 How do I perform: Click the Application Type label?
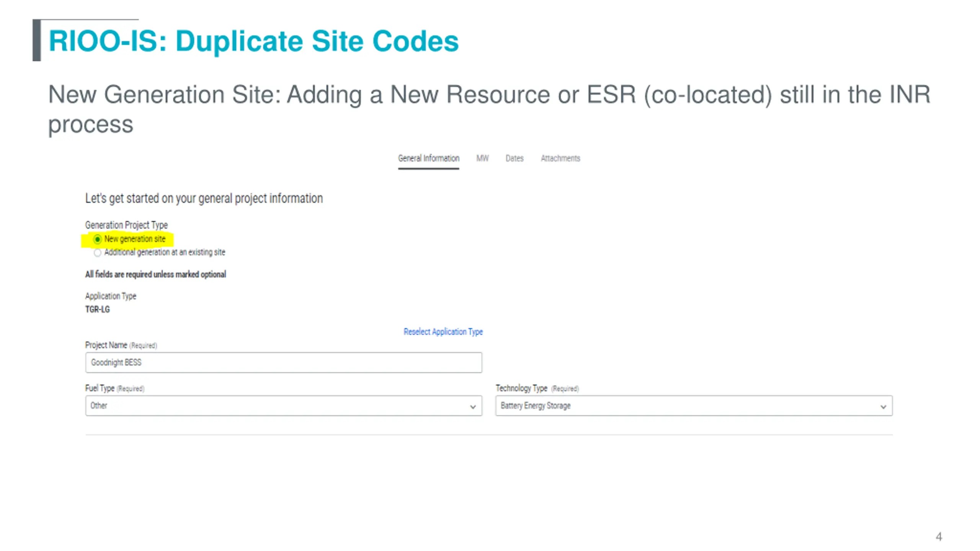[x=111, y=296]
